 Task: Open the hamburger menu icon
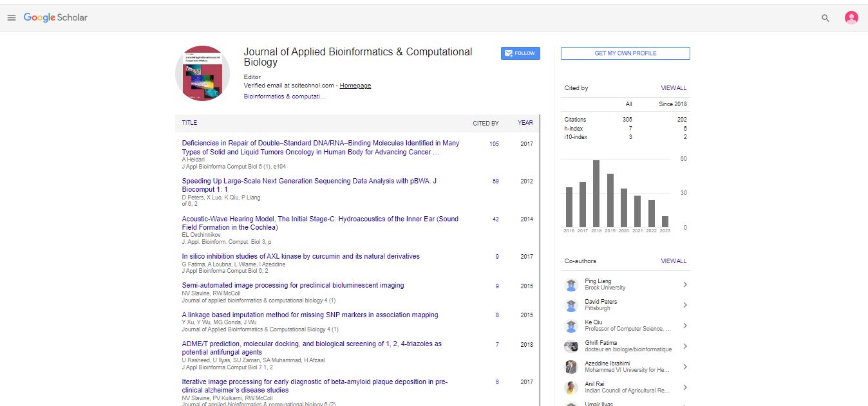coord(11,18)
